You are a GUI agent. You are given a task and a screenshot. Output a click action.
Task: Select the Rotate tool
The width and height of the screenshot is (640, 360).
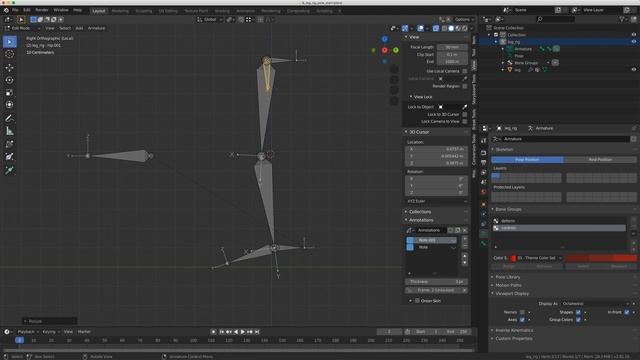pyautogui.click(x=9, y=80)
